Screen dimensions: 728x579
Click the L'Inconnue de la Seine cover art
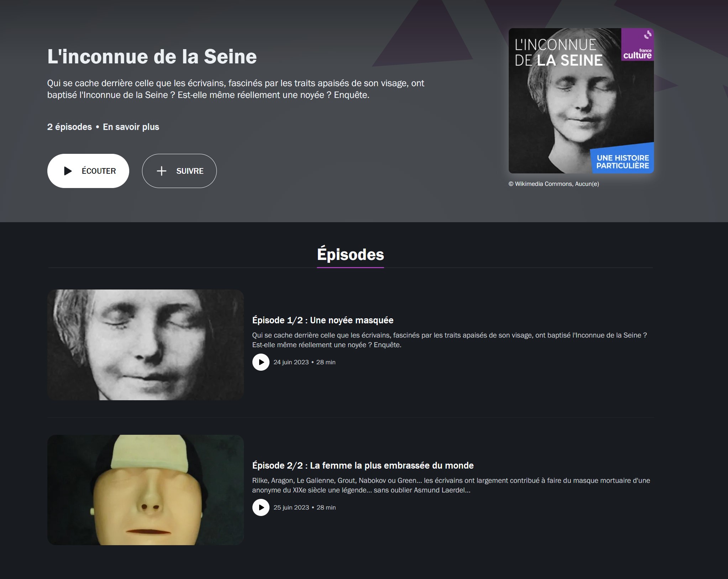(x=581, y=101)
